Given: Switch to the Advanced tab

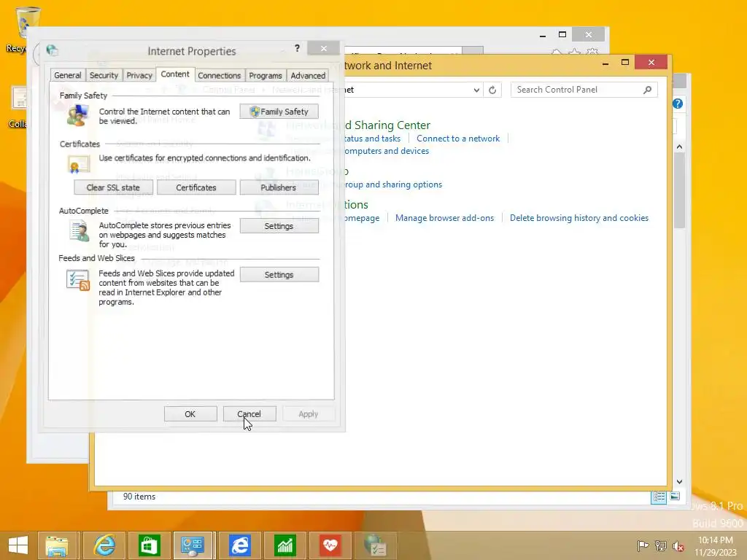Looking at the screenshot, I should coord(308,75).
